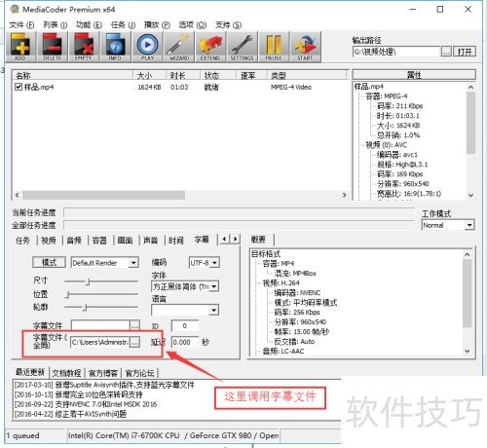The width and height of the screenshot is (487, 448).
Task: Click the ID input field
Action: tap(185, 325)
